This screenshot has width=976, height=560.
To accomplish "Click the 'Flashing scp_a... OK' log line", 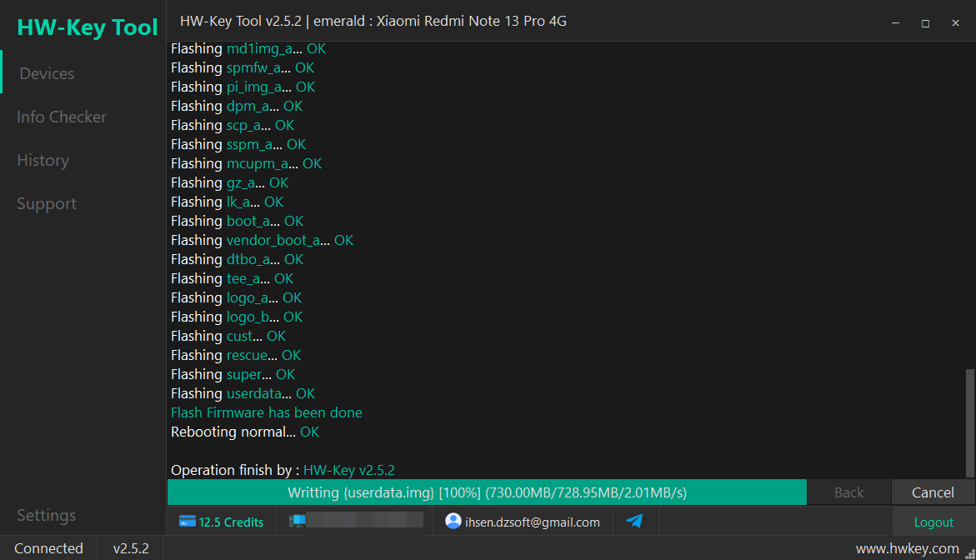I will (233, 125).
